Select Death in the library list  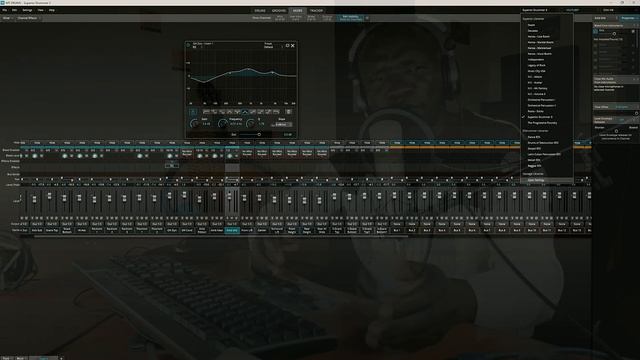531,25
